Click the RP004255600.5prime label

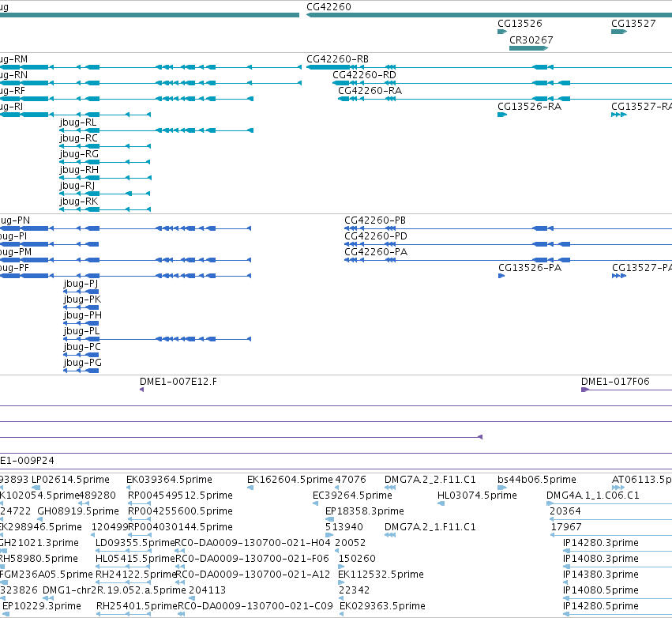pyautogui.click(x=180, y=511)
